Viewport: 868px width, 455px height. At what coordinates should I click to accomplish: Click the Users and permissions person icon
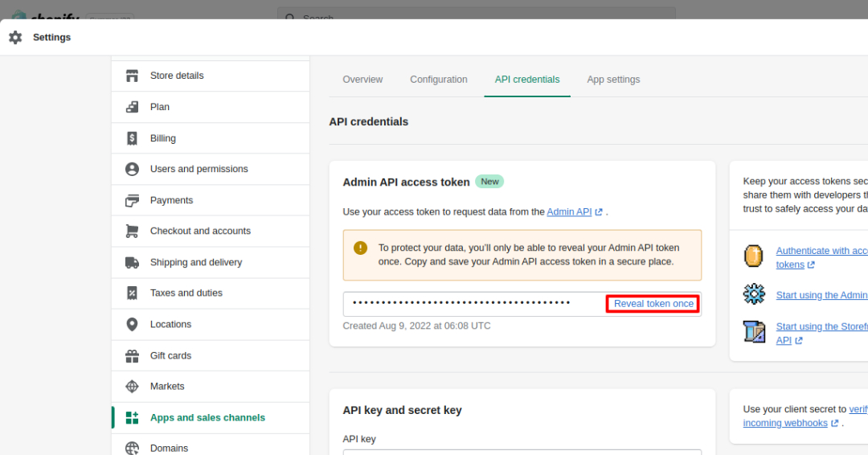tap(132, 169)
